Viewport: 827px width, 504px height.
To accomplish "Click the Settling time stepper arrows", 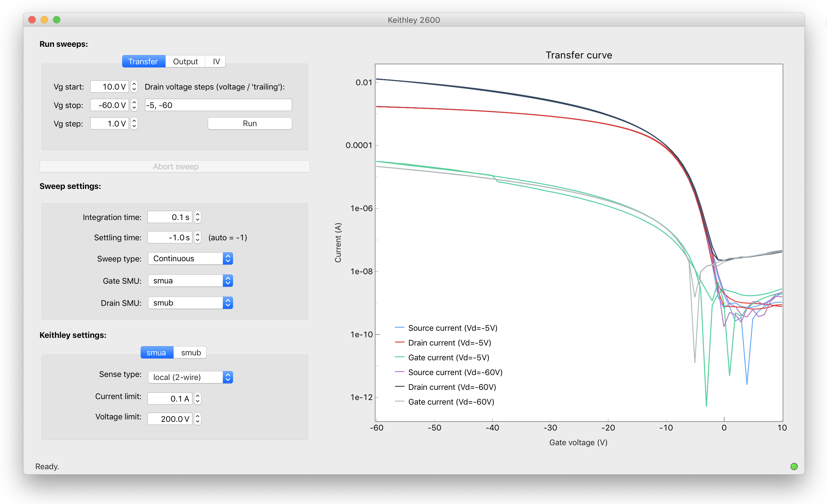I will coord(197,237).
